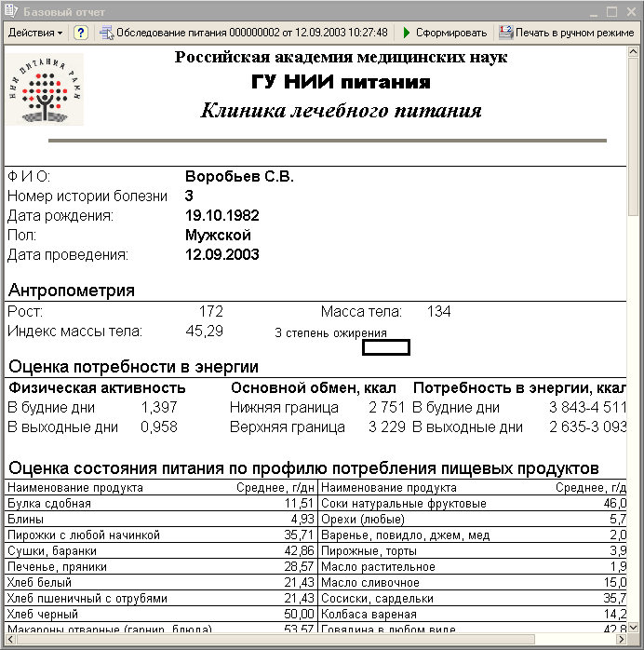644x650 pixels.
Task: Open Обследование питания 000000002 document link
Action: point(252,33)
